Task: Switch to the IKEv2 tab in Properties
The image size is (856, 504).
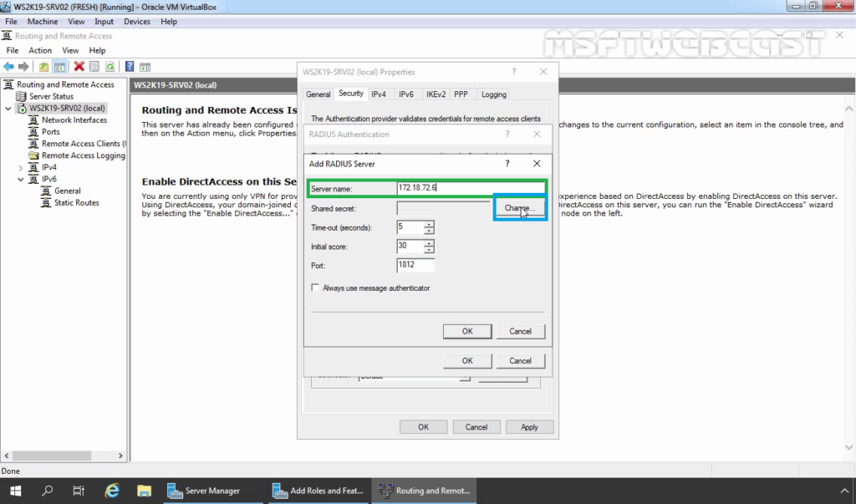Action: 436,94
